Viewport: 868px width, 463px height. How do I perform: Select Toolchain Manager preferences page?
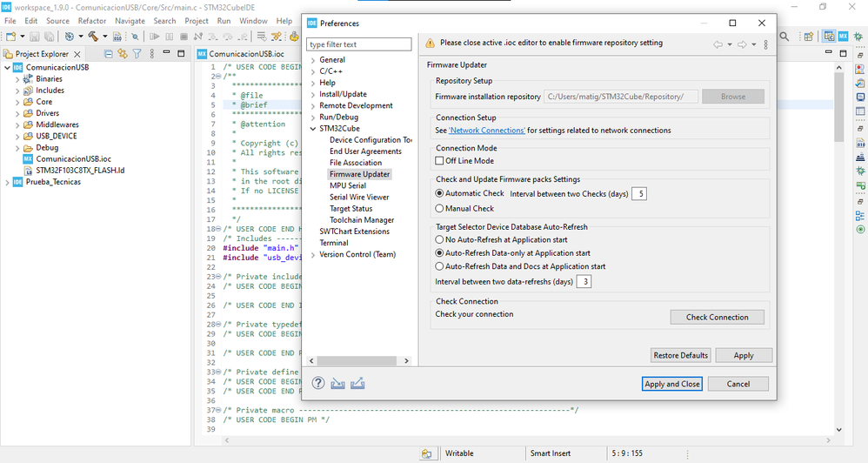[x=362, y=220]
